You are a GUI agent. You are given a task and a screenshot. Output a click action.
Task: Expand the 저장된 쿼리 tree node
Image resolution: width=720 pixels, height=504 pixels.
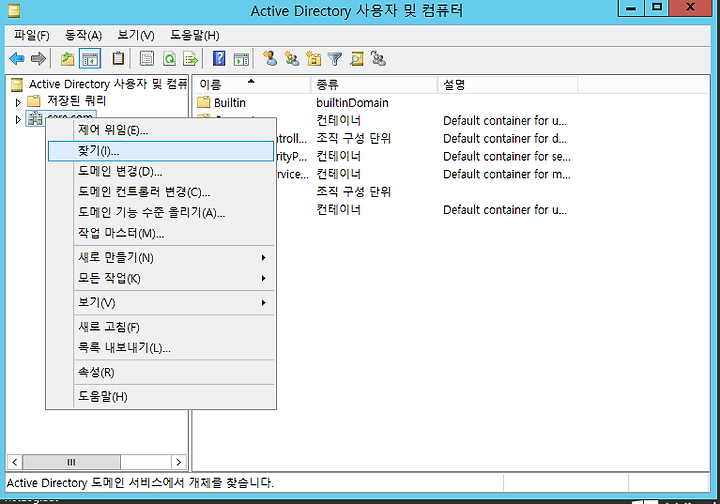pyautogui.click(x=18, y=102)
